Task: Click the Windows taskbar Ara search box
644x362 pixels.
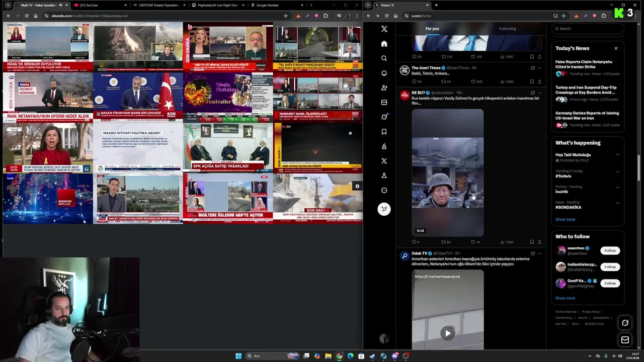Action: (272, 356)
